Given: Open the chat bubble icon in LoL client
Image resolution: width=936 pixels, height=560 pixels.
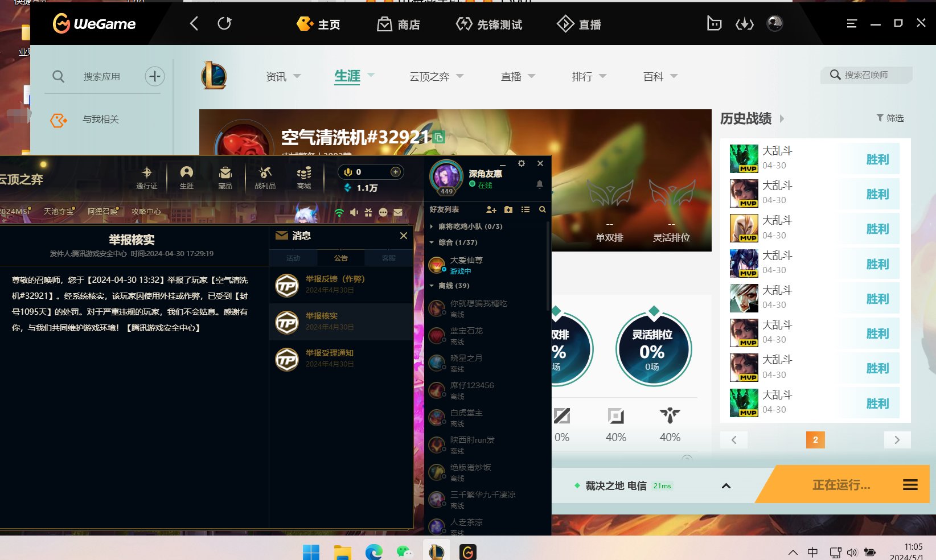Looking at the screenshot, I should (x=383, y=212).
